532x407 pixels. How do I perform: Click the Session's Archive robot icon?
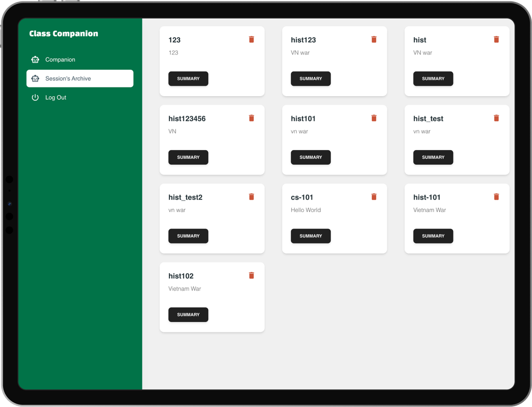coord(35,78)
